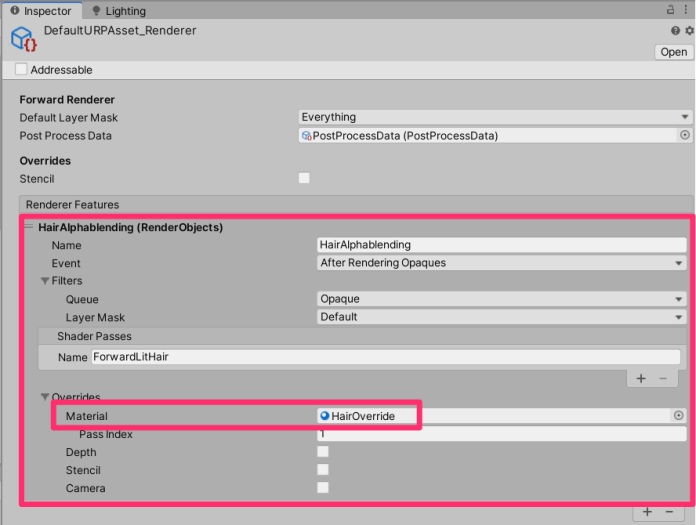Open the Default Layer Mask dropdown
This screenshot has width=696, height=525.
tap(495, 117)
